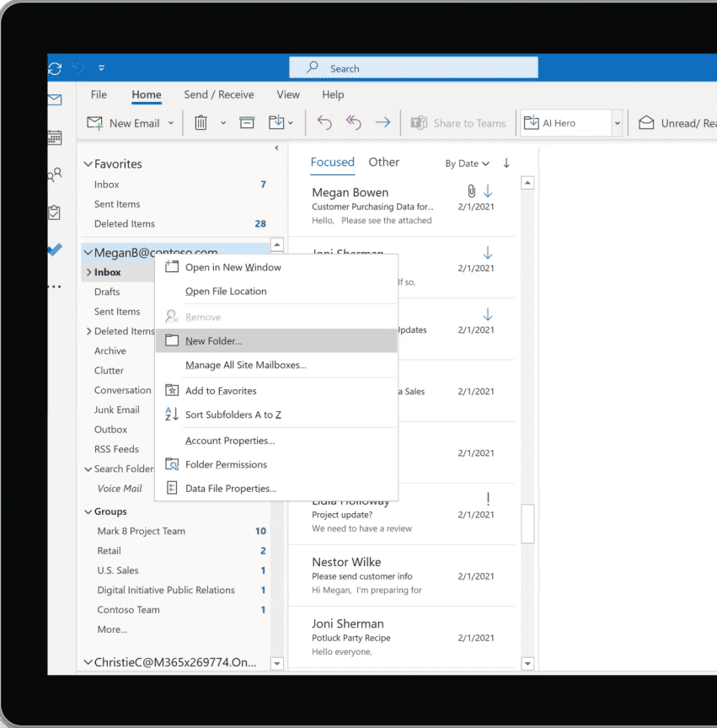Click the Move to folder icon
Screen dimensions: 717x728
pos(276,122)
